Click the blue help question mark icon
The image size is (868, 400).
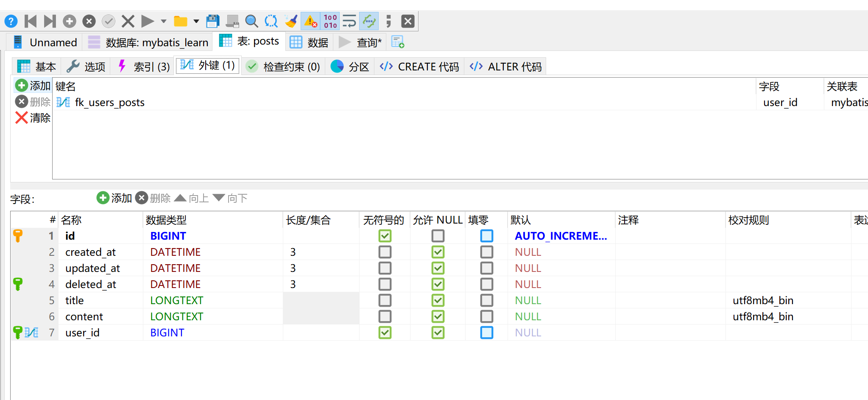tap(11, 21)
